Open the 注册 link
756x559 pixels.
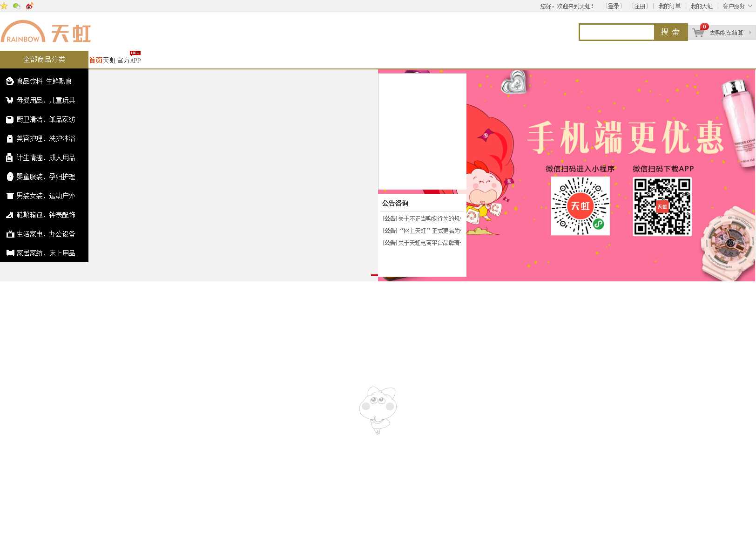coord(640,6)
